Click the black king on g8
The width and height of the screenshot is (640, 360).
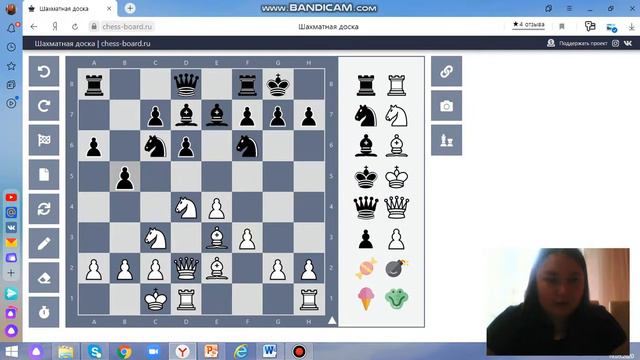[x=278, y=84]
